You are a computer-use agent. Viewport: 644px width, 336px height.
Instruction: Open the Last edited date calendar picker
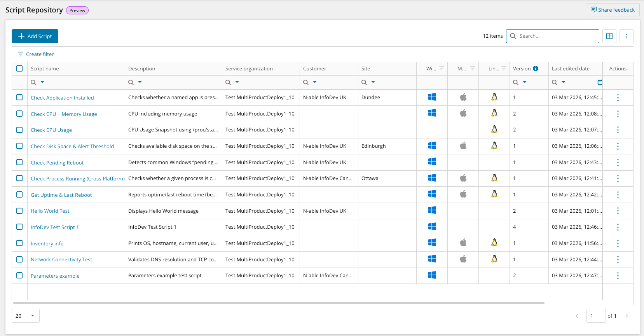coord(599,82)
